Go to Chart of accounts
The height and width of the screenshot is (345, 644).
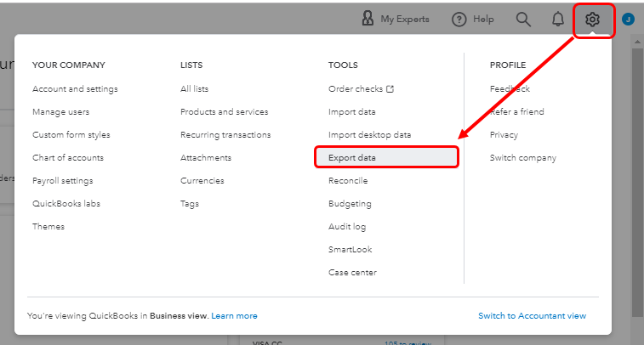(x=68, y=158)
